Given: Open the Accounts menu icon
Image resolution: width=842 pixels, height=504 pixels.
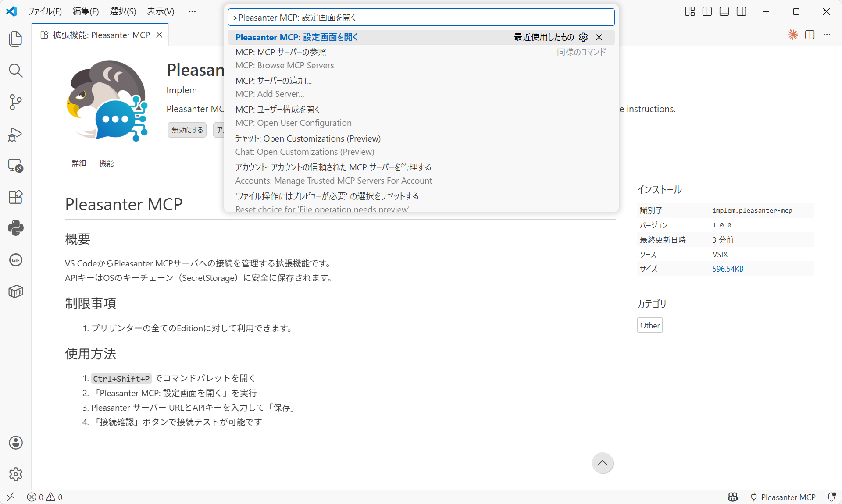Looking at the screenshot, I should pyautogui.click(x=16, y=443).
